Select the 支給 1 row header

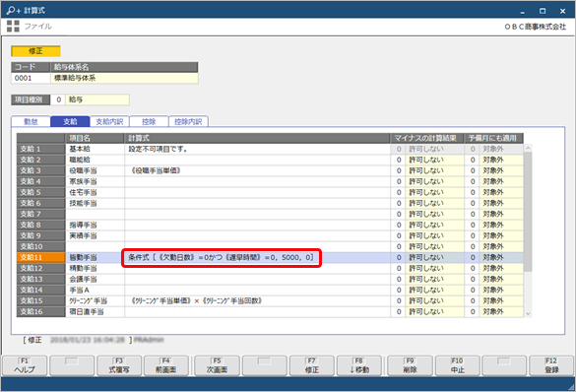point(40,149)
